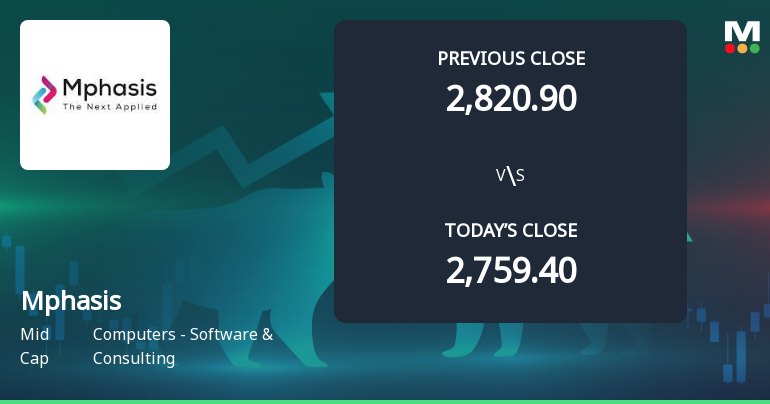Click the Mid Cap label

(x=34, y=346)
